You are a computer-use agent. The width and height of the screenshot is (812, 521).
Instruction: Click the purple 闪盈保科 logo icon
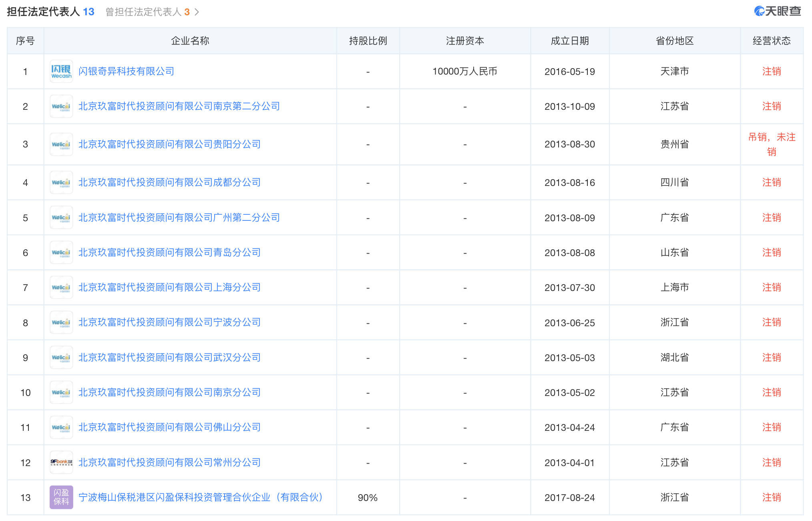(61, 497)
